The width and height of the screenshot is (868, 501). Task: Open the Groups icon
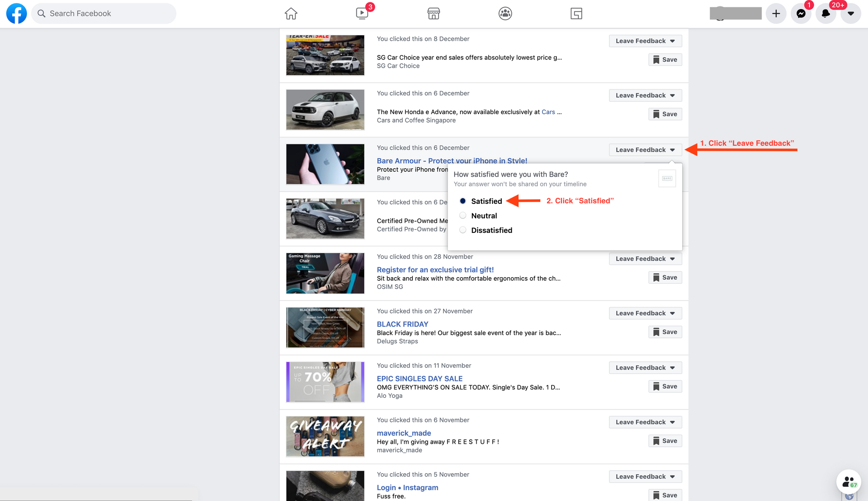(505, 13)
